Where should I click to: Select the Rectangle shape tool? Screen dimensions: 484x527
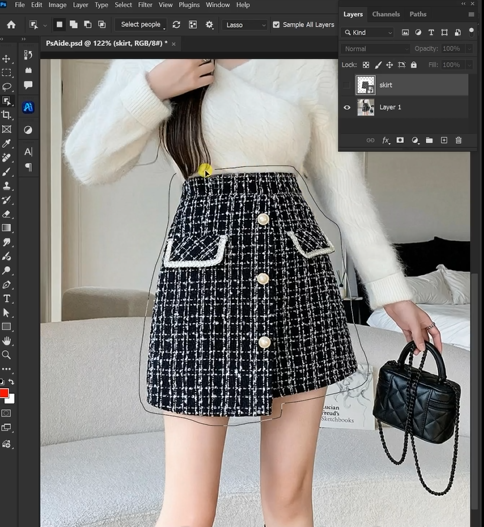pos(6,327)
